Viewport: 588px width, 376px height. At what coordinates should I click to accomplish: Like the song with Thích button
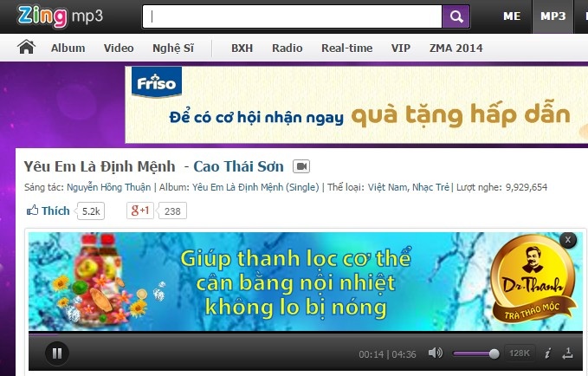[48, 211]
